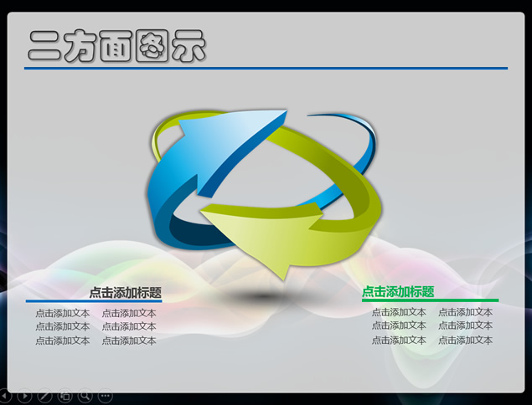This screenshot has height=405, width=532.
Task: Open more slideshow options (three dots)
Action: 106,396
